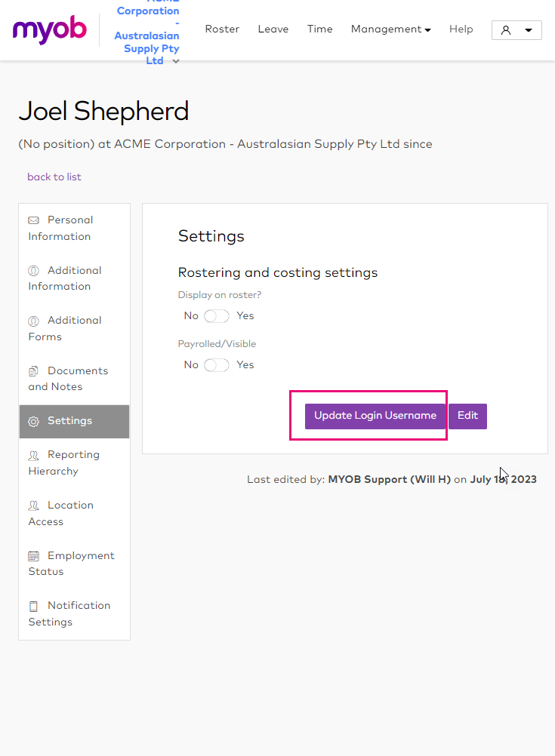Click the Reporting Hierarchy people icon
The image size is (555, 756).
(x=33, y=456)
